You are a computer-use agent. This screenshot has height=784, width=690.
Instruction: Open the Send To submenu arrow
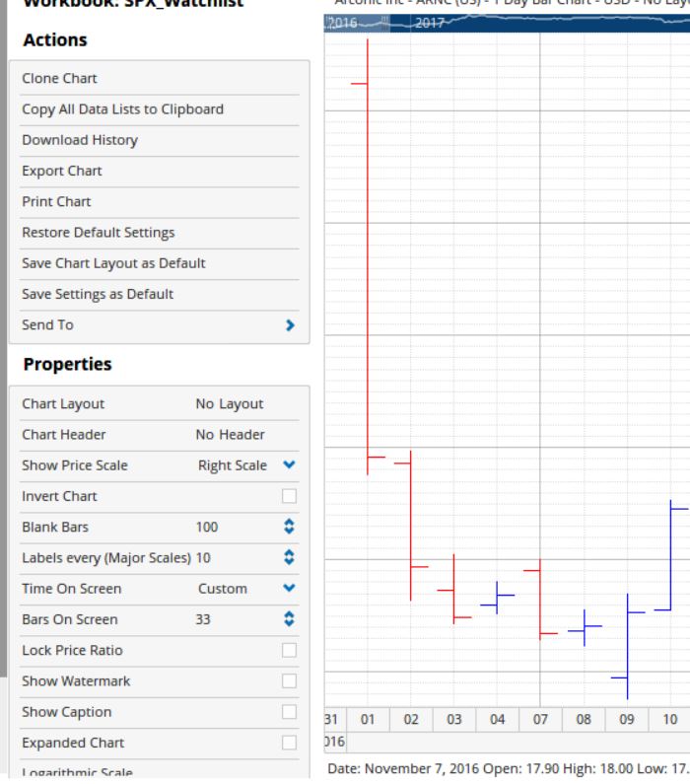click(x=290, y=325)
